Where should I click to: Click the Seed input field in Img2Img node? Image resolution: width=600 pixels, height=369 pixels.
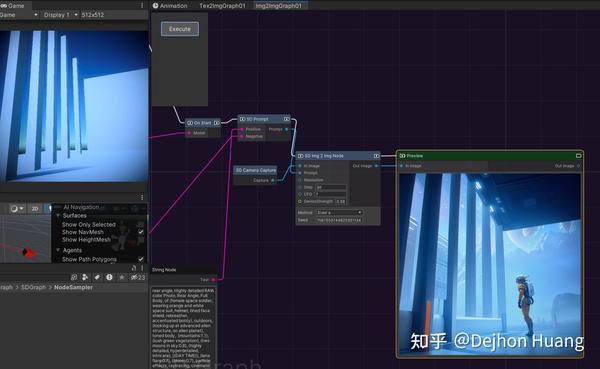pyautogui.click(x=339, y=220)
